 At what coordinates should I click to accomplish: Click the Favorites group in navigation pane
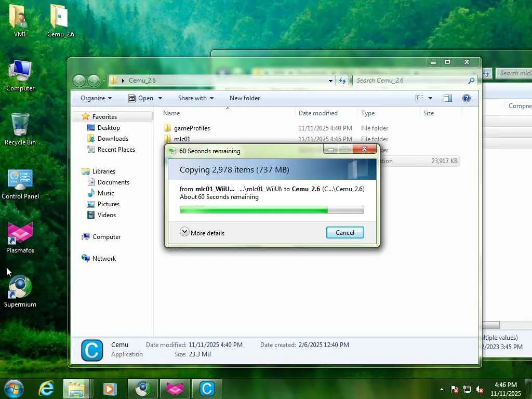104,117
